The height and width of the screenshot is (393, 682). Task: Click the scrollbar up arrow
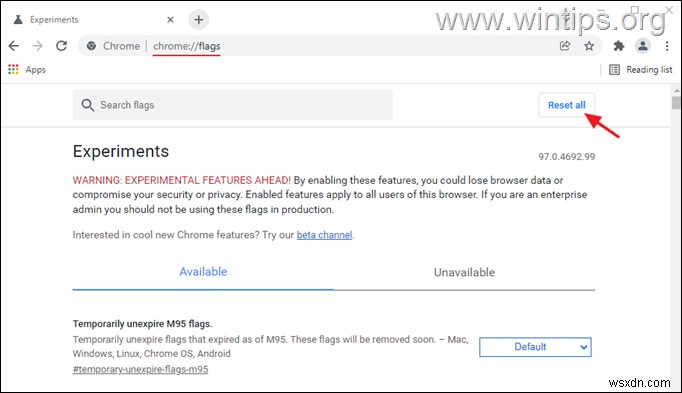click(676, 91)
